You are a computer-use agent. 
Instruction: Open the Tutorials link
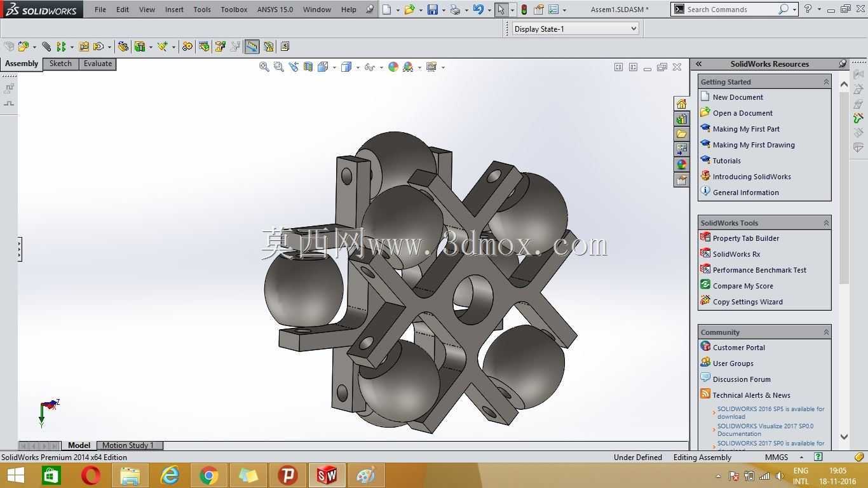tap(727, 161)
